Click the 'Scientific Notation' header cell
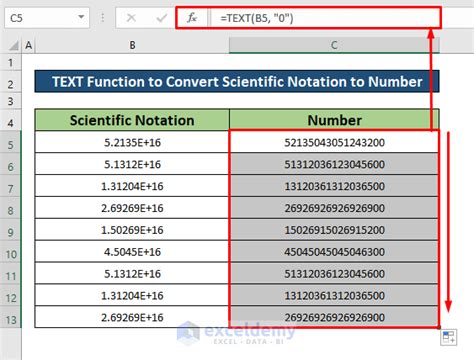 132,120
